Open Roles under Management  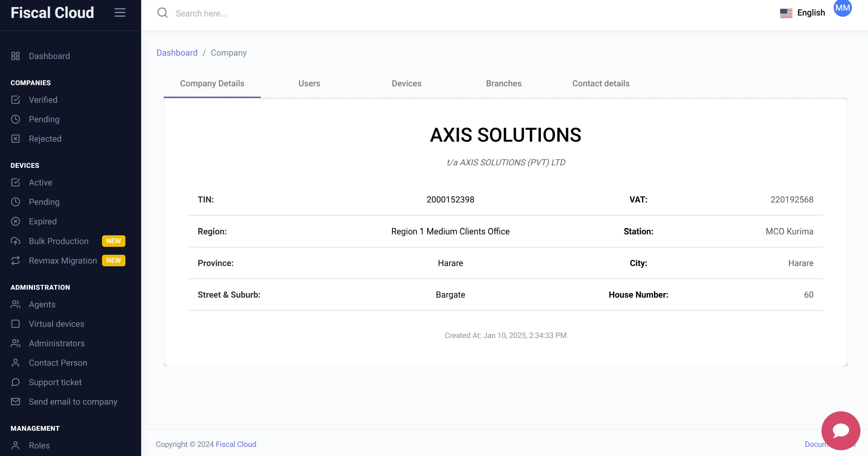coord(39,446)
